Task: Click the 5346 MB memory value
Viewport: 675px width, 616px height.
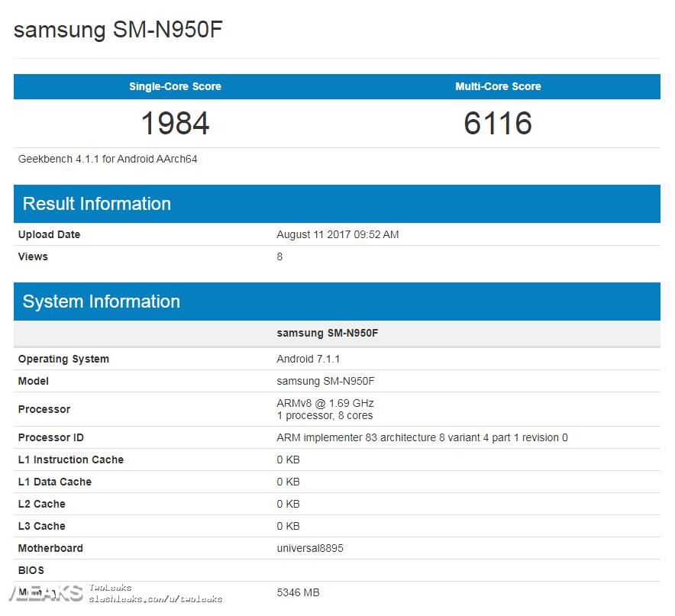Action: (x=298, y=592)
